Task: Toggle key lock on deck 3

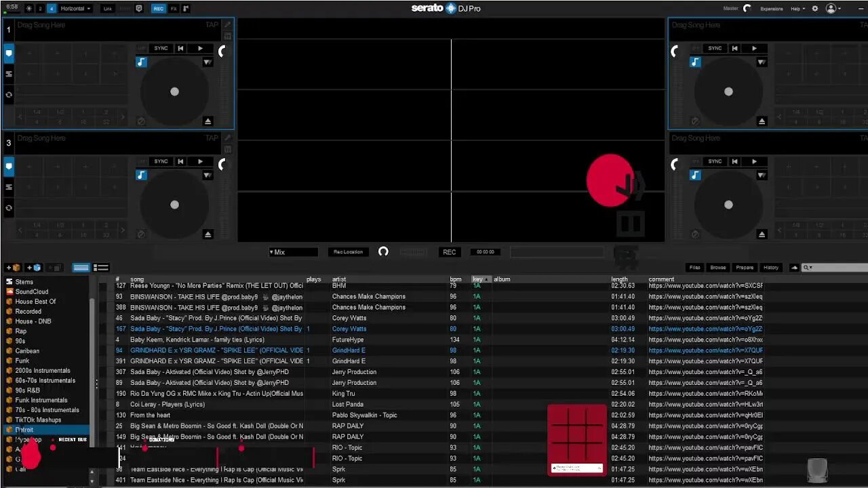Action: [x=141, y=175]
